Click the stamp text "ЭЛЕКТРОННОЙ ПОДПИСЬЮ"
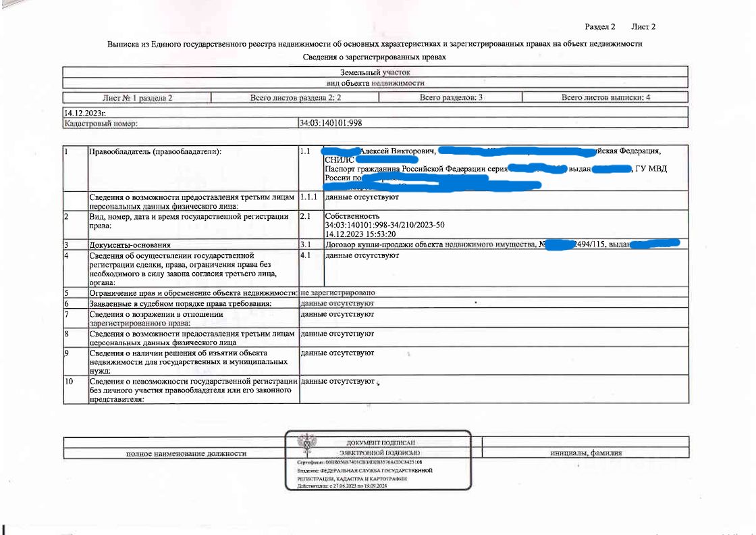 [379, 453]
